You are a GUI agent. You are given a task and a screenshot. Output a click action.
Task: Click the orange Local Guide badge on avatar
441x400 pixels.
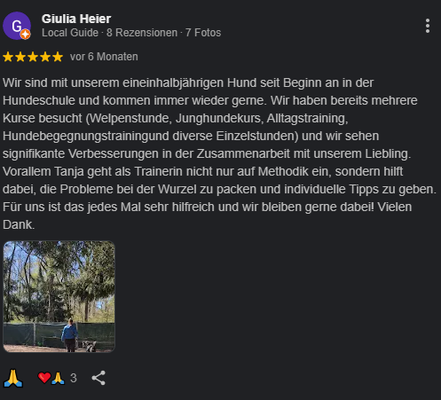coord(26,34)
